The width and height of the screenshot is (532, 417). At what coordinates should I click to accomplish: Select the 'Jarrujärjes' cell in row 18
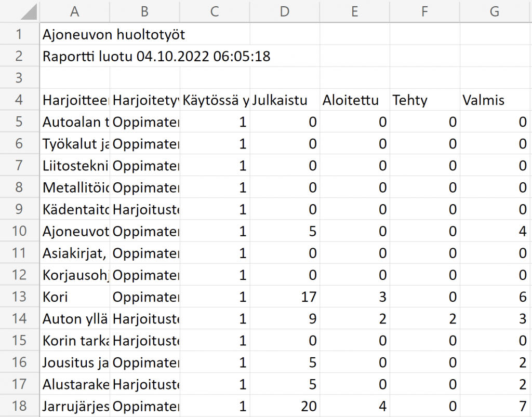(x=75, y=406)
